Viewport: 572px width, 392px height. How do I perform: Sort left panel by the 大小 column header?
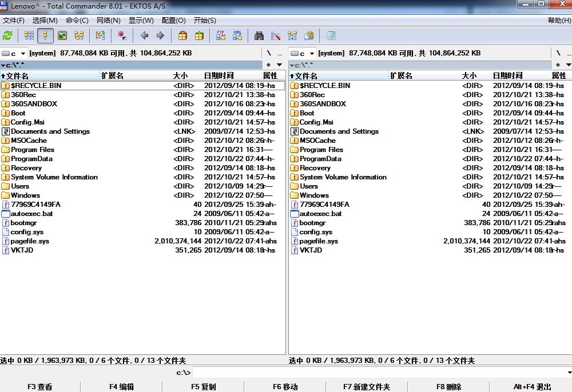pyautogui.click(x=187, y=75)
